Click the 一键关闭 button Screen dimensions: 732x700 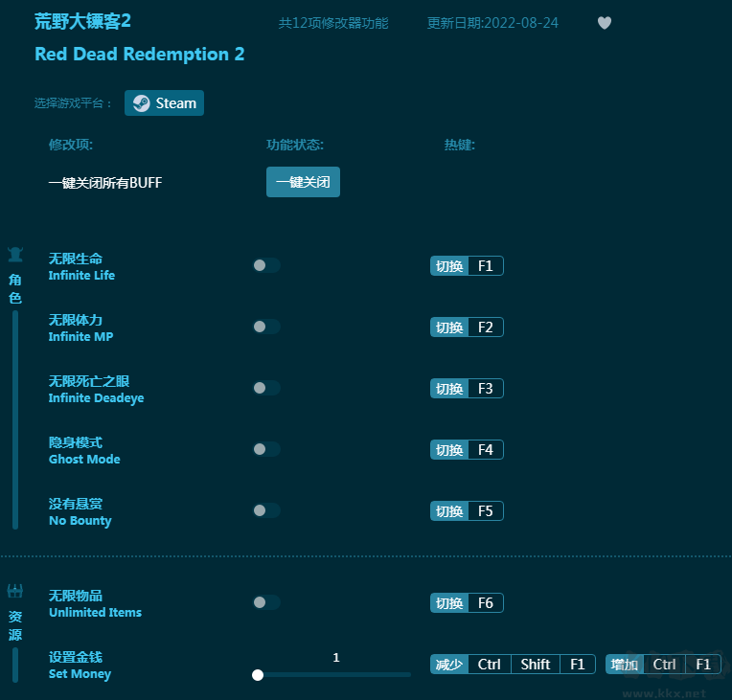(303, 182)
